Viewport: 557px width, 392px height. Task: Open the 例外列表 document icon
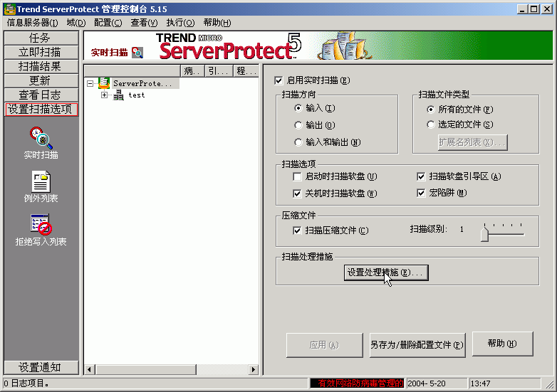41,181
